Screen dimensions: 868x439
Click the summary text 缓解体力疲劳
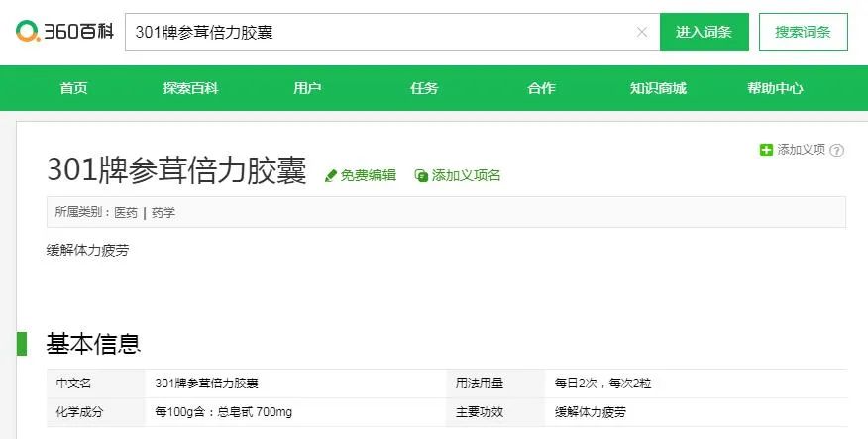pos(87,251)
